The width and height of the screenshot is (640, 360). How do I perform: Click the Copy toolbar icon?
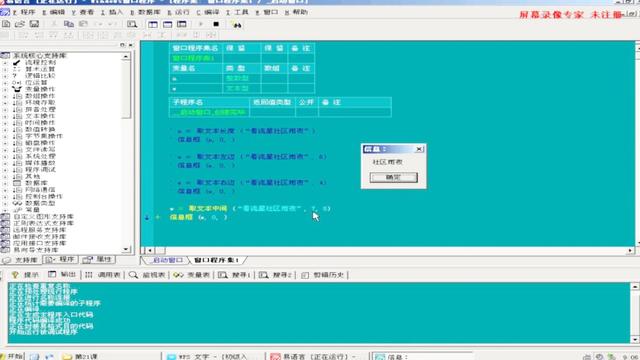tap(69, 24)
